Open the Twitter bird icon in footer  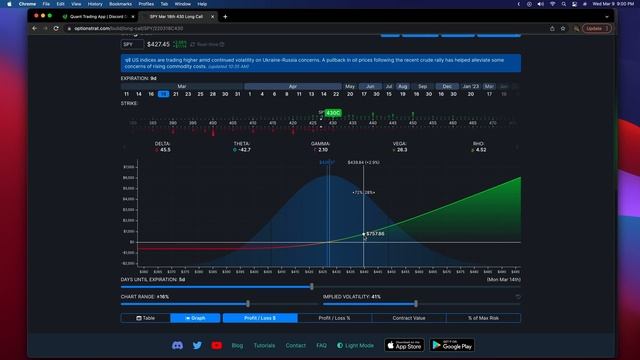197,345
